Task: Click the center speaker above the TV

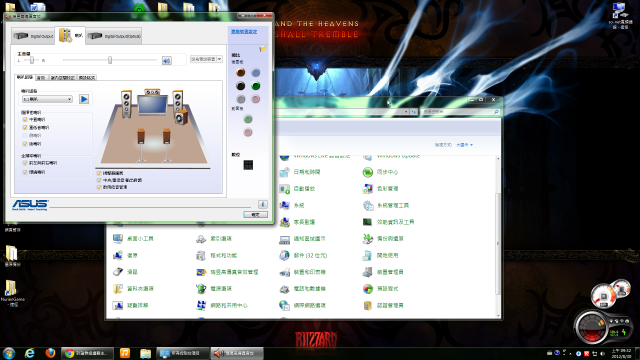Action: 152,92
